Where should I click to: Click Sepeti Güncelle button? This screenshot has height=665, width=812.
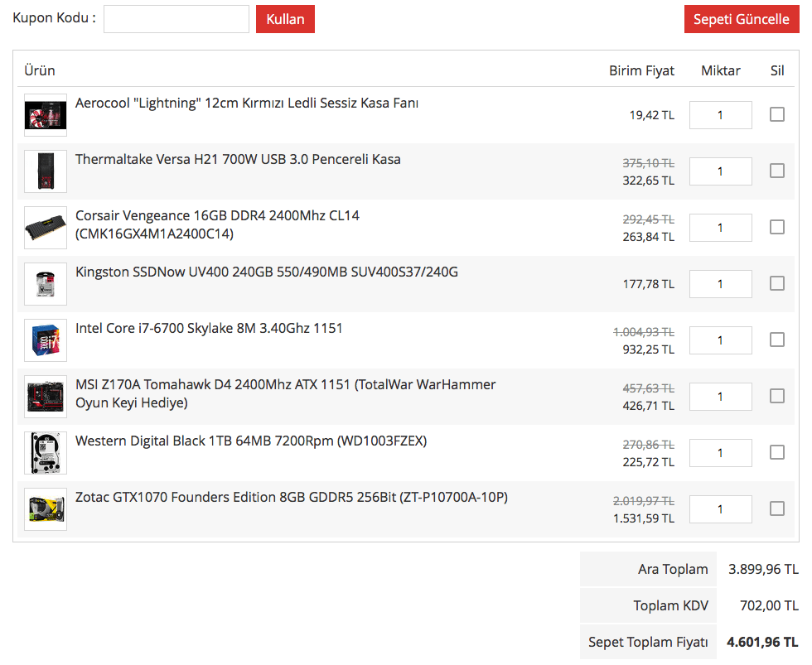tap(742, 19)
